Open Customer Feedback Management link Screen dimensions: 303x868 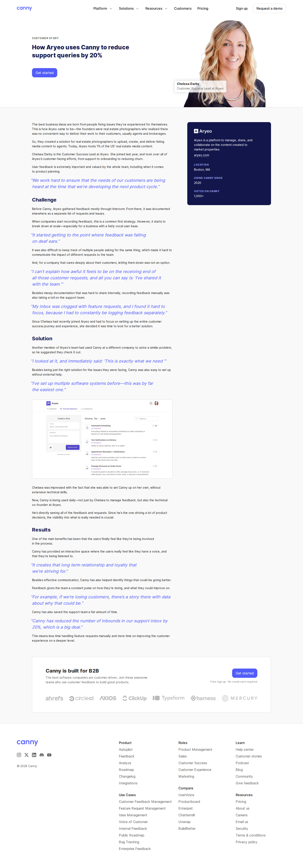click(x=145, y=802)
